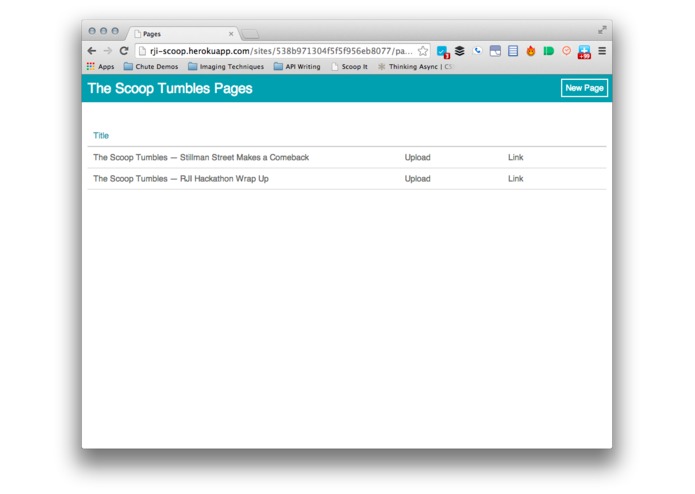Open the Chrome hamburger menu
The width and height of the screenshot is (695, 494).
point(602,51)
